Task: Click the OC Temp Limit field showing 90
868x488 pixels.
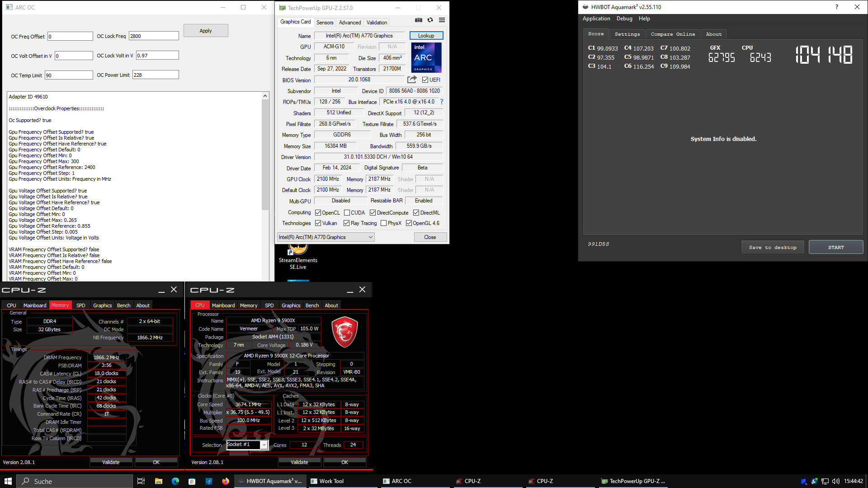Action: [69, 75]
